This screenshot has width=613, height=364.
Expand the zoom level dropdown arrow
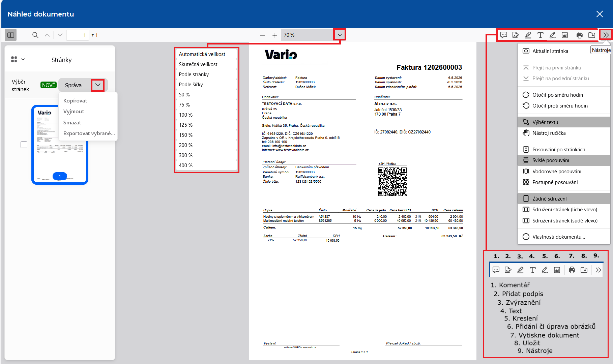click(340, 35)
